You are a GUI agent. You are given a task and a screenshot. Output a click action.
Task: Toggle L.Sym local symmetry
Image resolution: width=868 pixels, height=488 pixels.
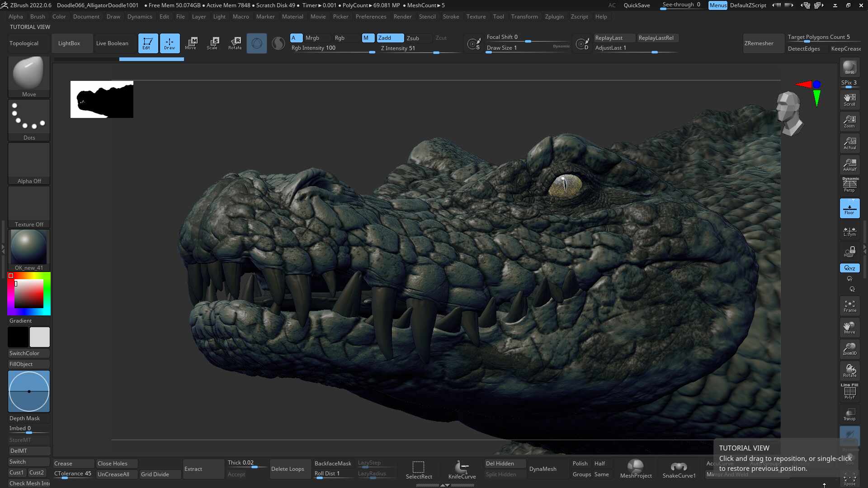(849, 231)
